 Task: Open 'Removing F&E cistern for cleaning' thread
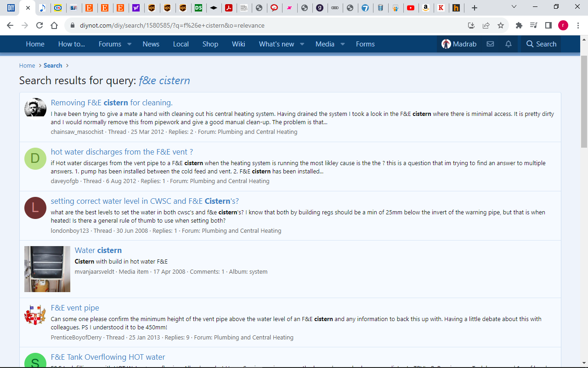[x=112, y=103]
